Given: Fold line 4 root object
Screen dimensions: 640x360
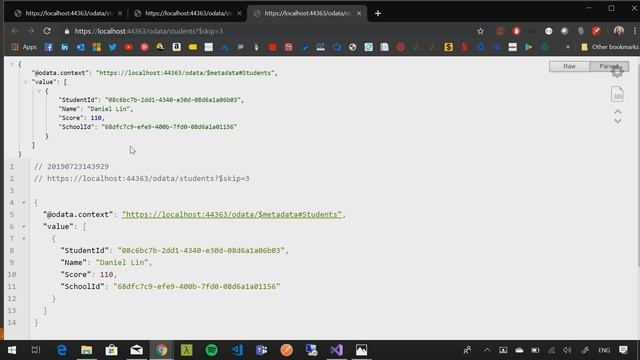Looking at the screenshot, I should click(24, 202).
